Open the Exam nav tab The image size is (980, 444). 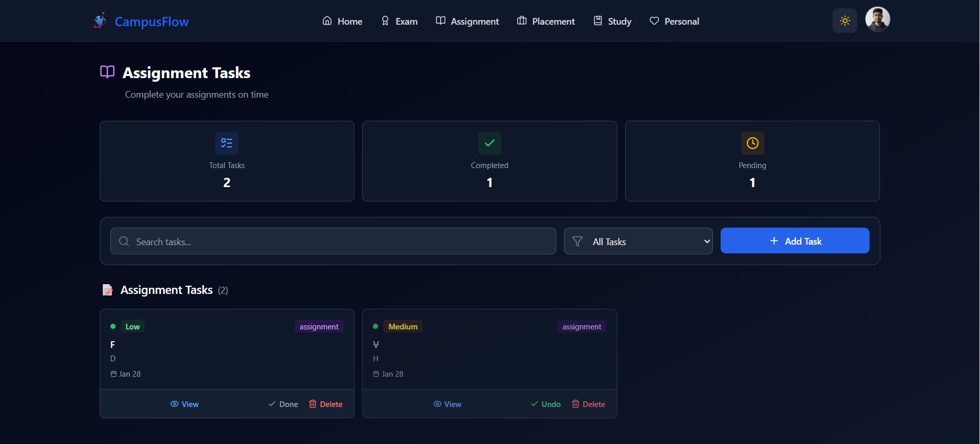pos(399,21)
